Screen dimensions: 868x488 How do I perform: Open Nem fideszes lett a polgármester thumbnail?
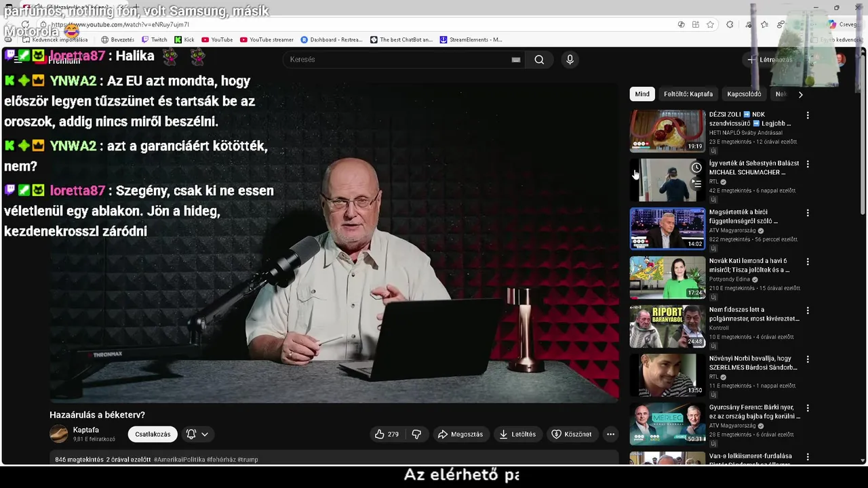click(667, 326)
